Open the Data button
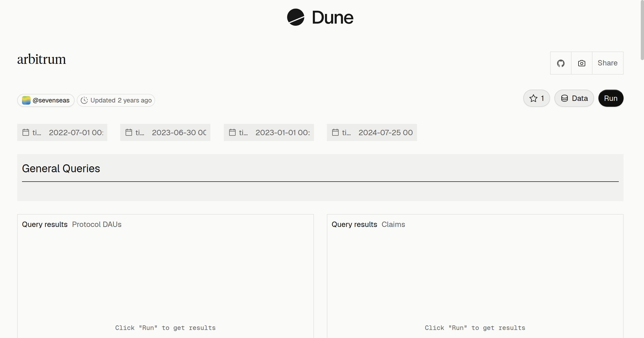This screenshot has width=644, height=338. coord(574,98)
